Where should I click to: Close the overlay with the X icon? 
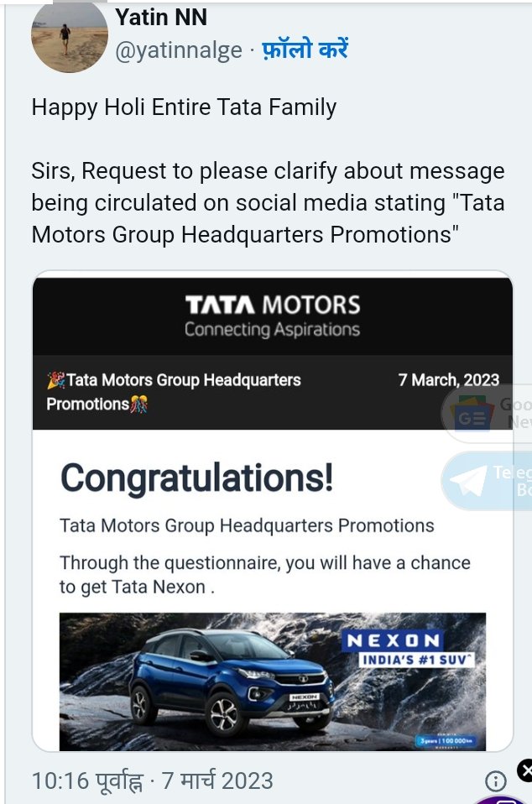click(524, 770)
